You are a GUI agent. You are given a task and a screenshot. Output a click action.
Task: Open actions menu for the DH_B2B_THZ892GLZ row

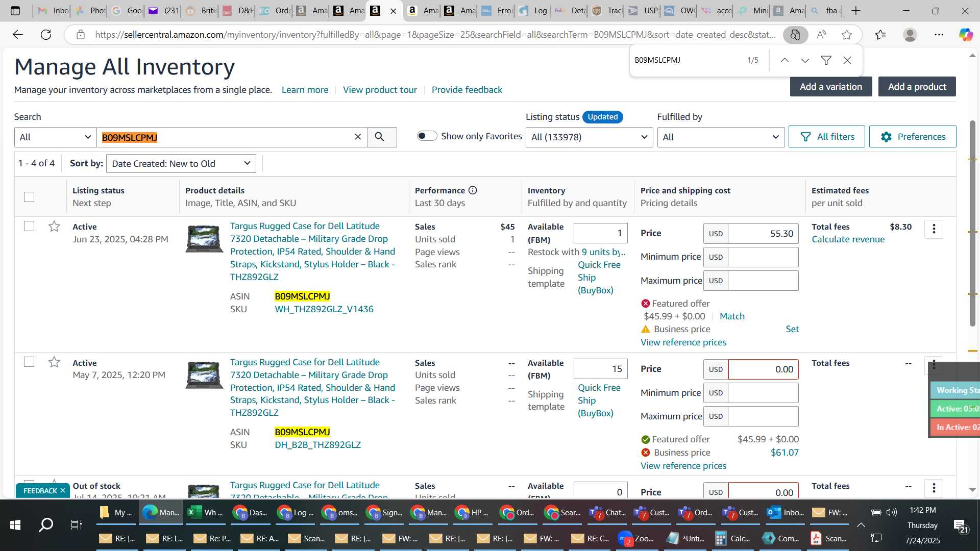[934, 365]
